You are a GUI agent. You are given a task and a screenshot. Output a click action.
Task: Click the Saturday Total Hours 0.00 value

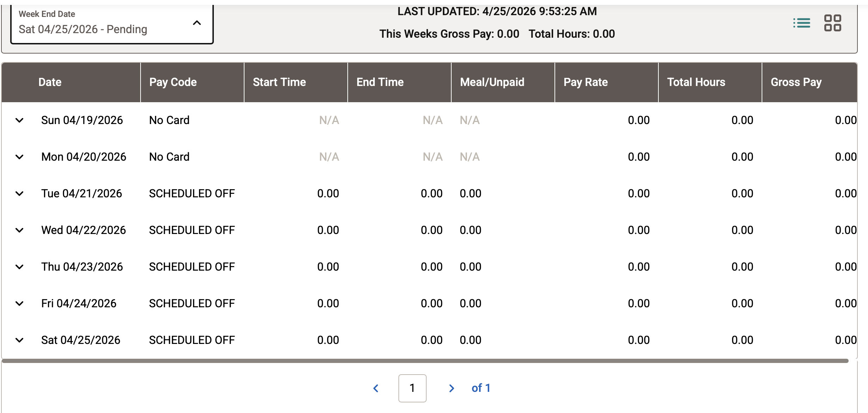[742, 340]
